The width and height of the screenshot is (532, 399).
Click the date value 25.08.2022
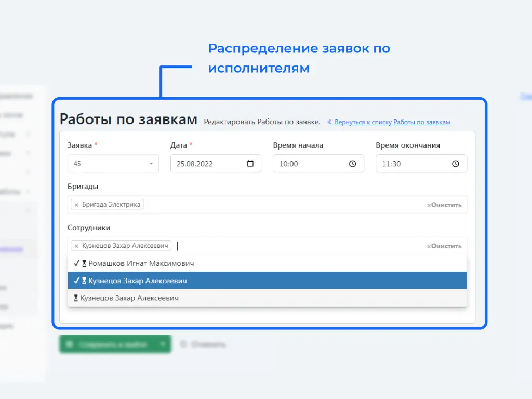pos(195,164)
